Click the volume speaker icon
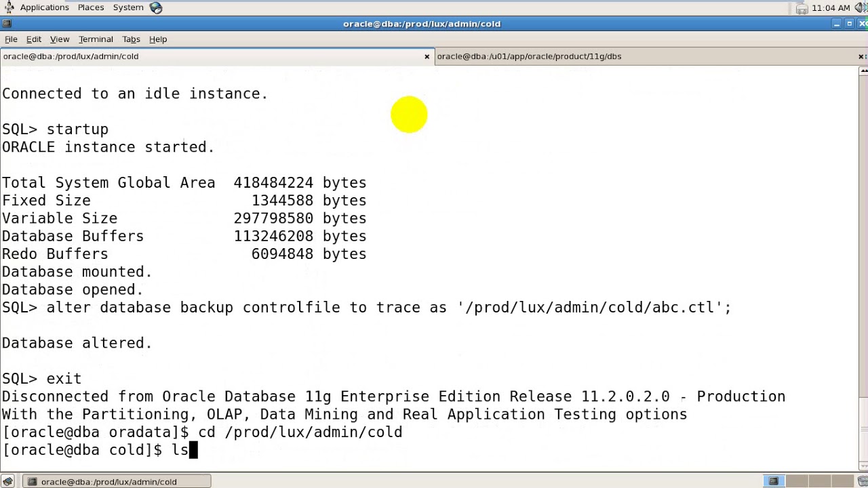 tap(859, 7)
